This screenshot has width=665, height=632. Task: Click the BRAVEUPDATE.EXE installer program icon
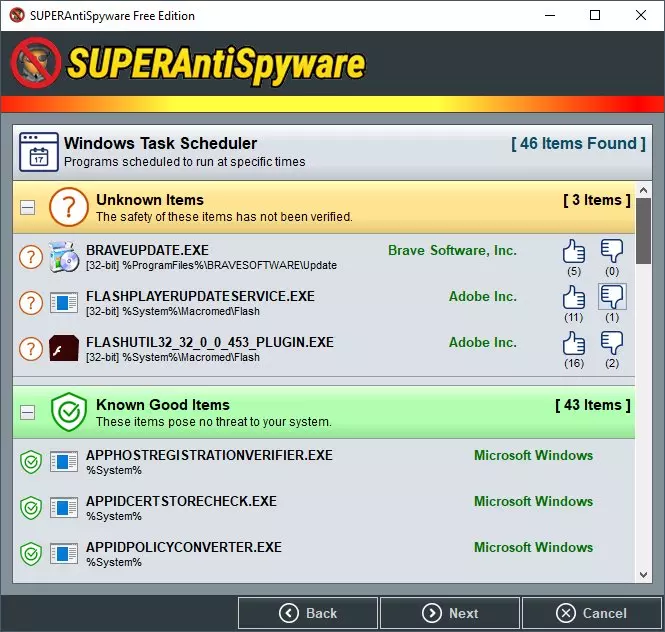[x=64, y=257]
